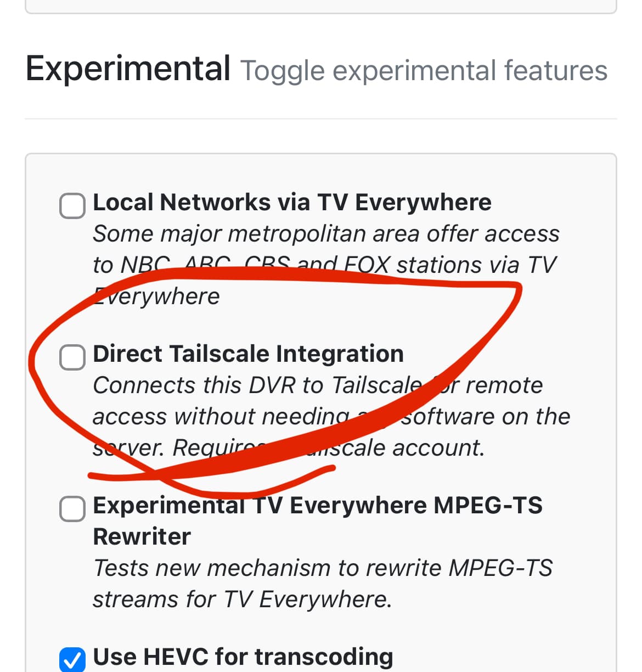This screenshot has height=672, width=642.
Task: Click the 'Connects this DVR to Tailscale' description
Action: (258, 385)
